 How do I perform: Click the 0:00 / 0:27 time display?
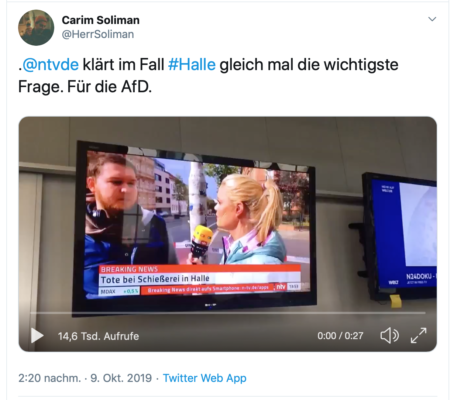(x=340, y=336)
